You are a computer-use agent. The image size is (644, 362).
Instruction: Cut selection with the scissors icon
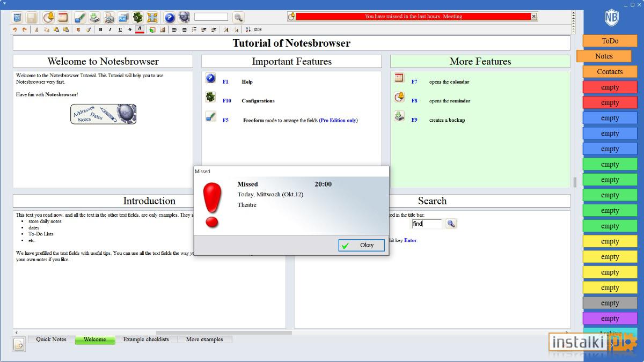[36, 29]
